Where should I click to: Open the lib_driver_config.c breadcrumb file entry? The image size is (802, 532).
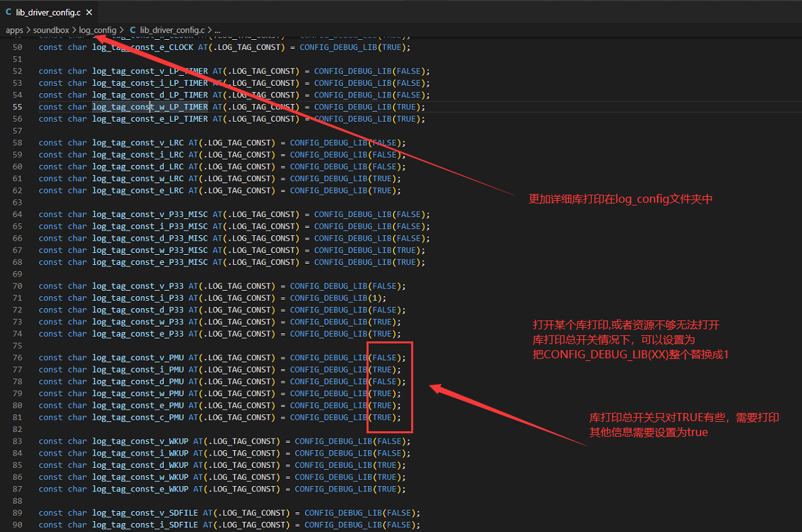click(x=172, y=30)
